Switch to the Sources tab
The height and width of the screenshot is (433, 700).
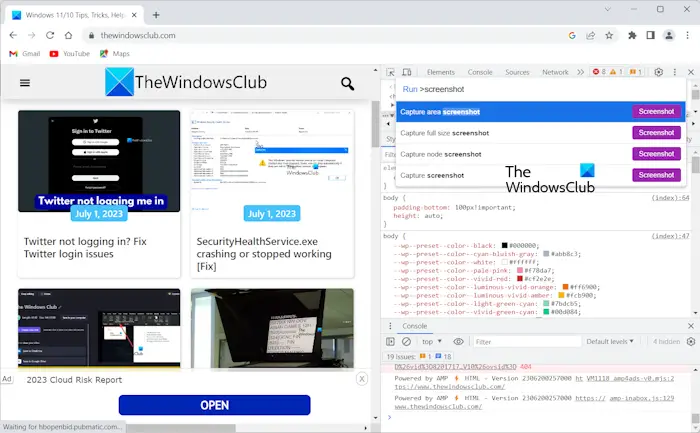tap(517, 72)
